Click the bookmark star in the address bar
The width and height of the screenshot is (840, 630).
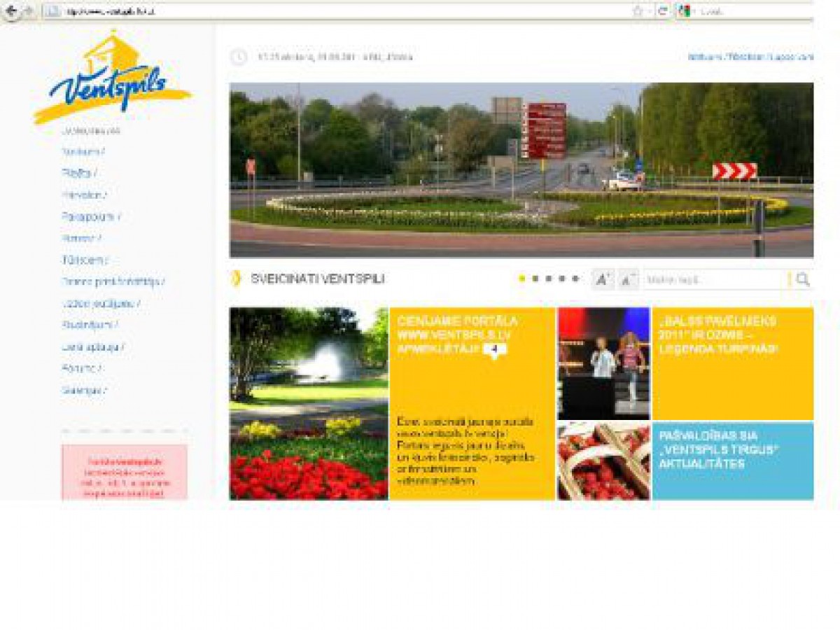(x=638, y=11)
